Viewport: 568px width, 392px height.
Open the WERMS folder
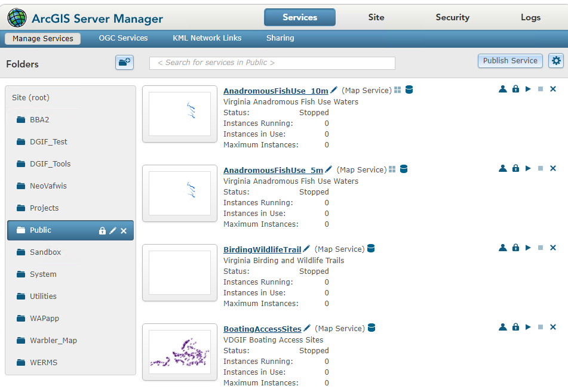click(37, 363)
